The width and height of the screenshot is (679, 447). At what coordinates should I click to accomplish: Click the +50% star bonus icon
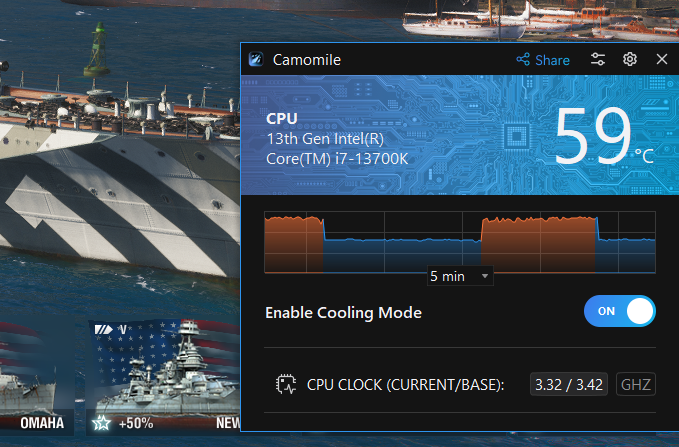tap(102, 423)
